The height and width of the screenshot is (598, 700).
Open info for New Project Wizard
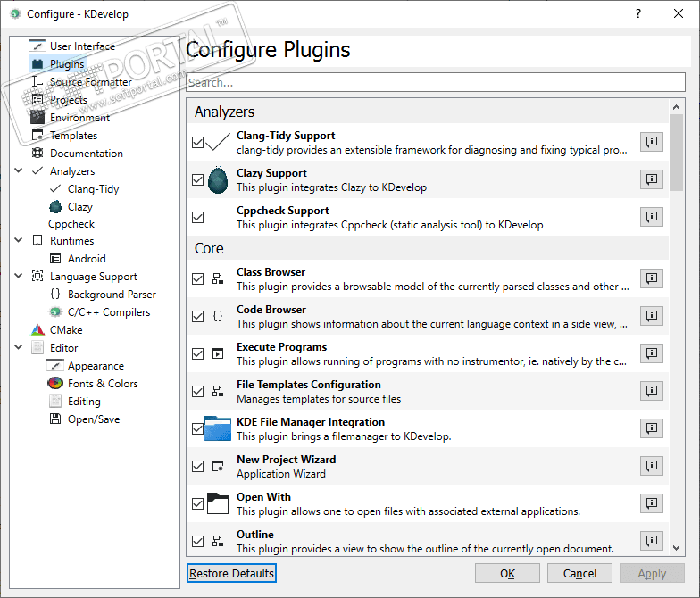point(652,466)
